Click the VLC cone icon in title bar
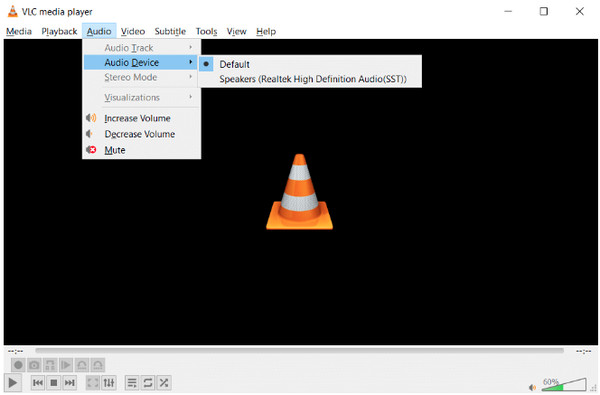 tap(13, 11)
